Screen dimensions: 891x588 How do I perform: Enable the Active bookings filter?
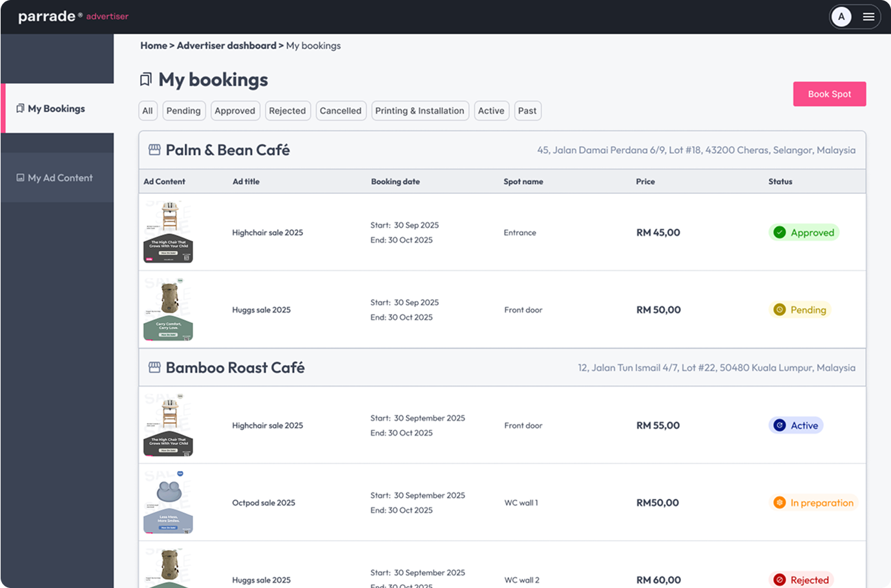click(x=491, y=110)
